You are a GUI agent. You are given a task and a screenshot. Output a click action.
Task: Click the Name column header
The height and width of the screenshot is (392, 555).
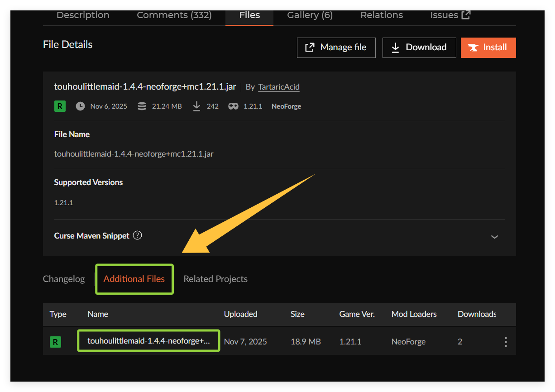pyautogui.click(x=98, y=314)
